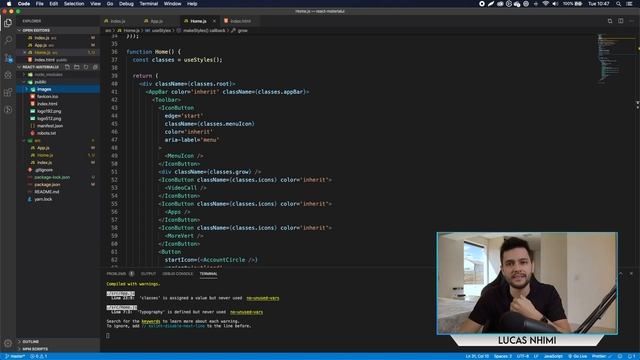Switch to the index.html editor tab
Screen dimensions: 640x360
click(240, 21)
